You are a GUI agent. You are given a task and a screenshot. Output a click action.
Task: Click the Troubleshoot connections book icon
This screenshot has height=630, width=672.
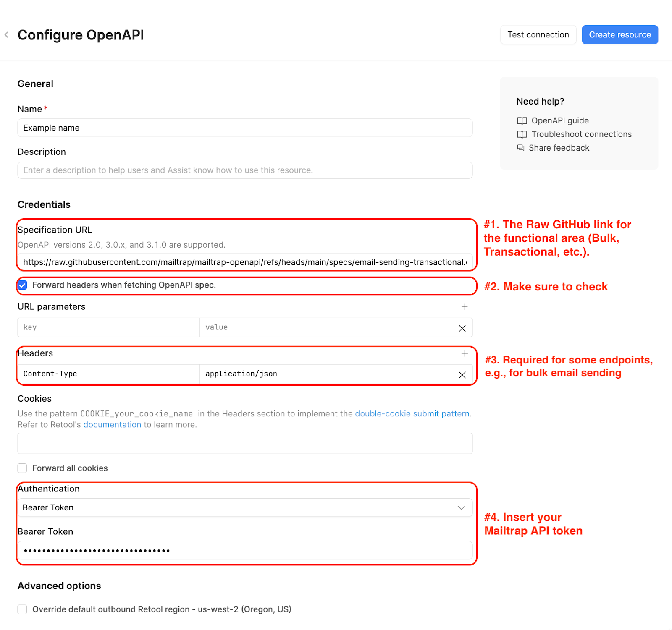coord(522,134)
